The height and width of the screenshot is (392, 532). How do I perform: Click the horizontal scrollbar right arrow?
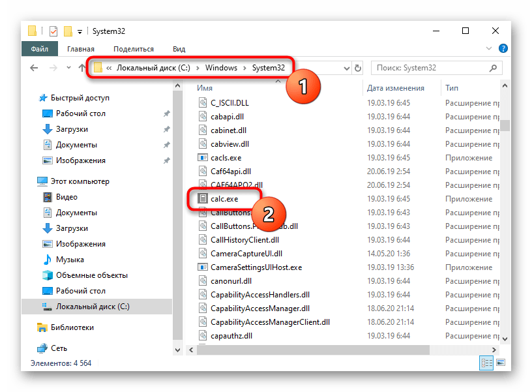(x=494, y=350)
